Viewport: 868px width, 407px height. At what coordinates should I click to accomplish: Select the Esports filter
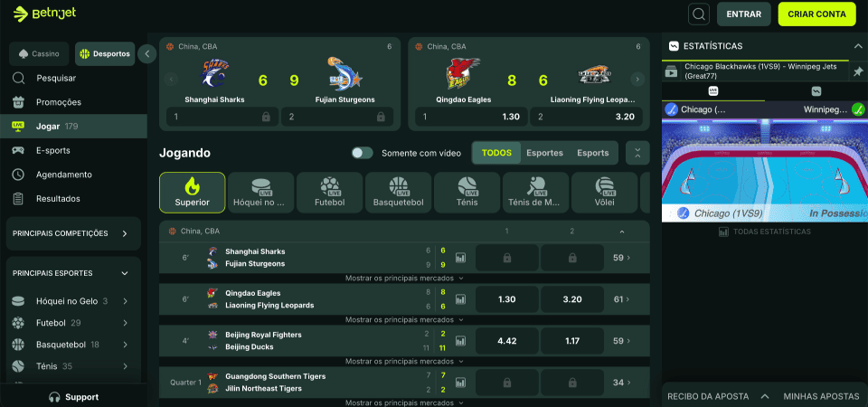pos(592,153)
